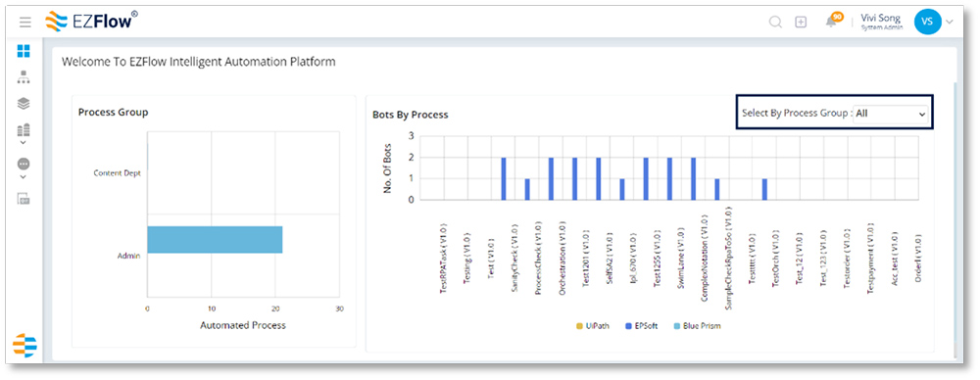Viewport: 980px width, 380px height.
Task: Click the stacked layers sidebar icon
Action: tap(24, 103)
